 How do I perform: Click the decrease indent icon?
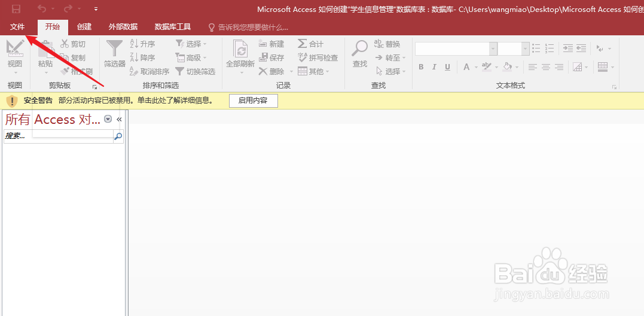tap(581, 48)
